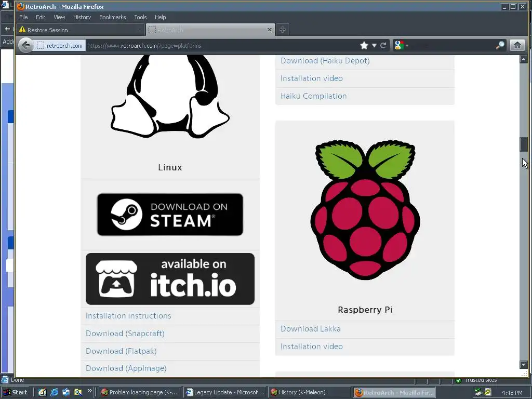Go back with the Firefox back arrow
This screenshot has width=532, height=399.
coord(26,46)
